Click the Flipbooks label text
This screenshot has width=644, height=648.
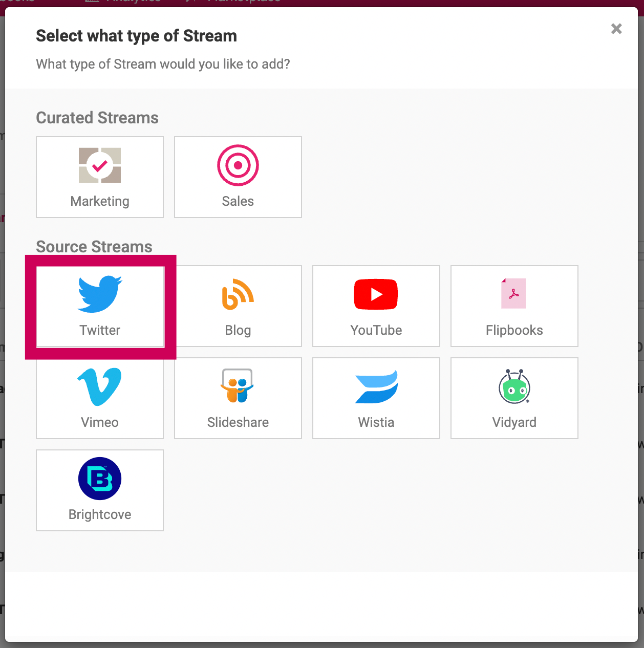coord(514,330)
